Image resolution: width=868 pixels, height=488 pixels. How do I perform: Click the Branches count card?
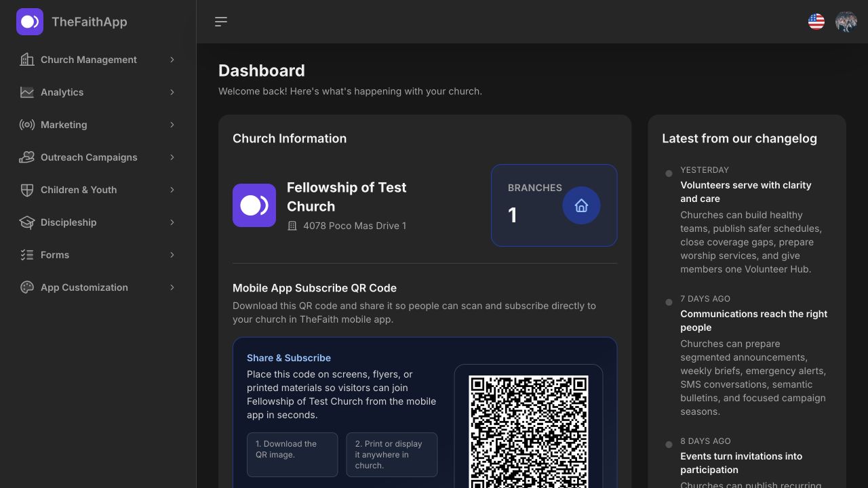[x=554, y=205]
